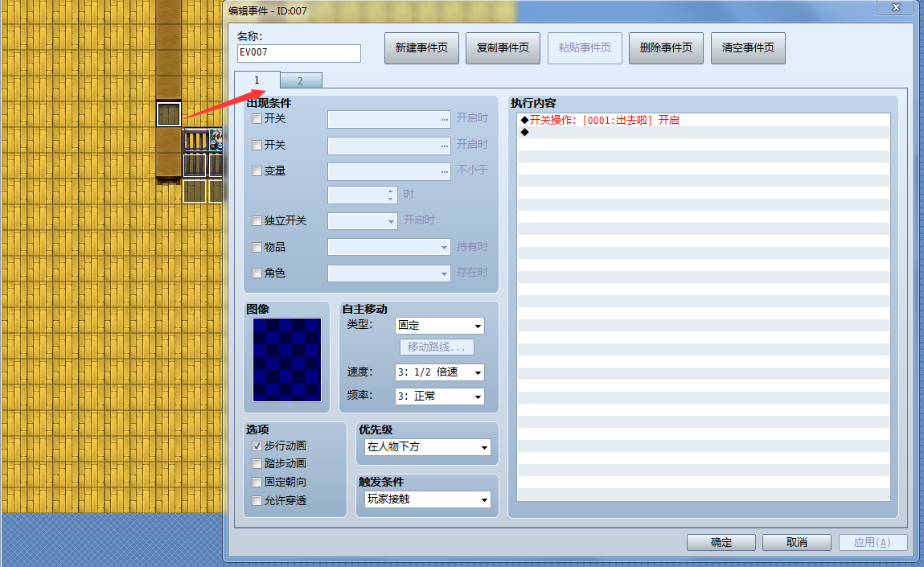Viewport: 924px width, 567px height.
Task: Enable the 物品 condition checkbox
Action: [257, 247]
